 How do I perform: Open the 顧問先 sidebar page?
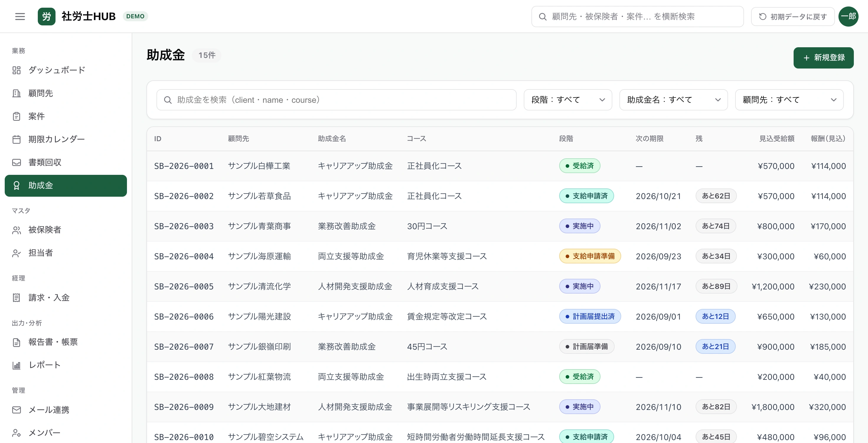coord(66,93)
